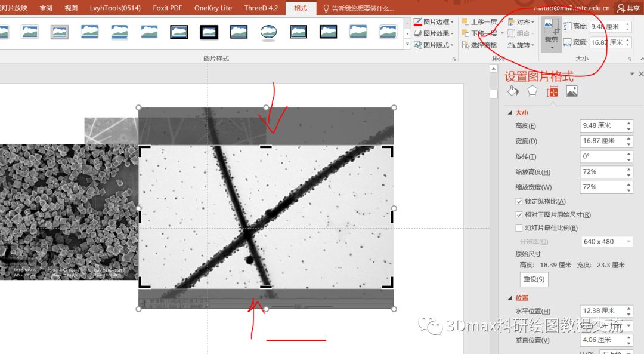
Task: Decrease ribbon width value with down spinner
Action: pos(627,45)
